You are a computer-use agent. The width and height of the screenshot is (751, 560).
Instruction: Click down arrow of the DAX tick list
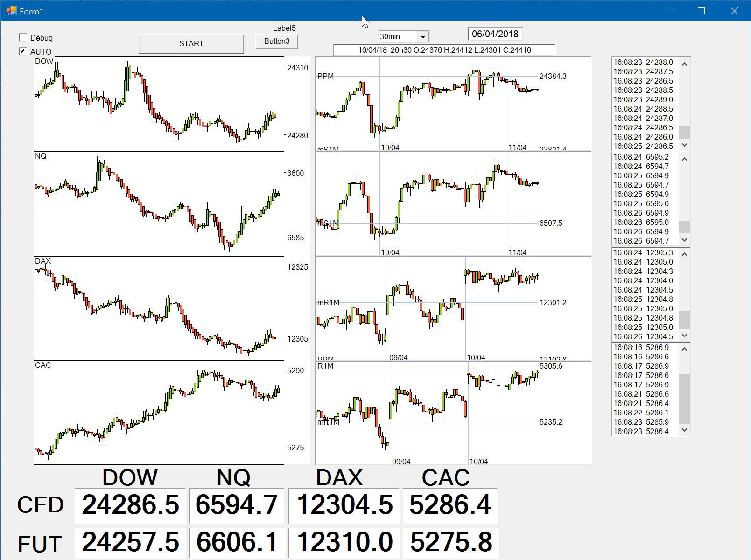[x=684, y=336]
